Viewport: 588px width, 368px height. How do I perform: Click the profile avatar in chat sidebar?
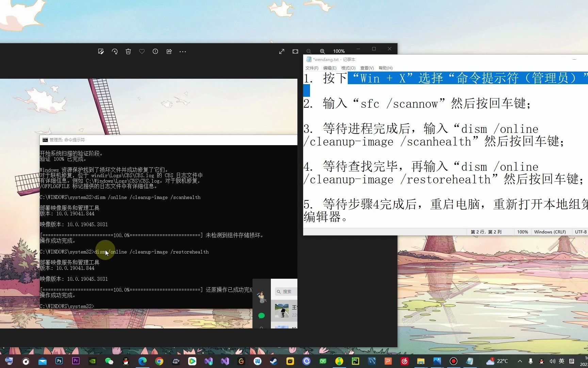(x=262, y=297)
